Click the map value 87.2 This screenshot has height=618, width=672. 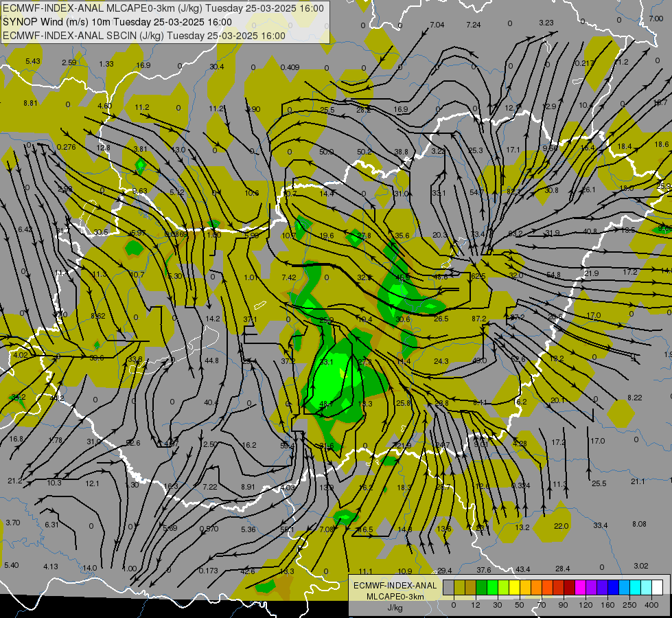pyautogui.click(x=478, y=319)
